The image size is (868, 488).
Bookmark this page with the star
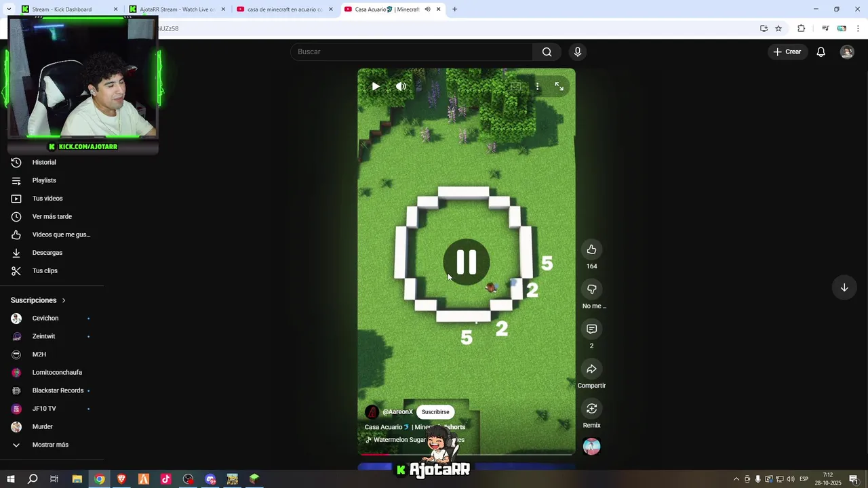[778, 28]
